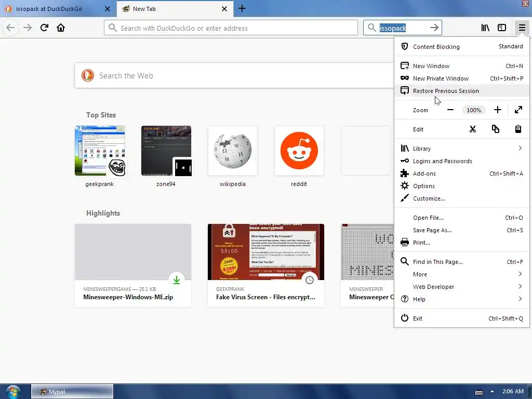Select Find in This Page...

point(461,262)
